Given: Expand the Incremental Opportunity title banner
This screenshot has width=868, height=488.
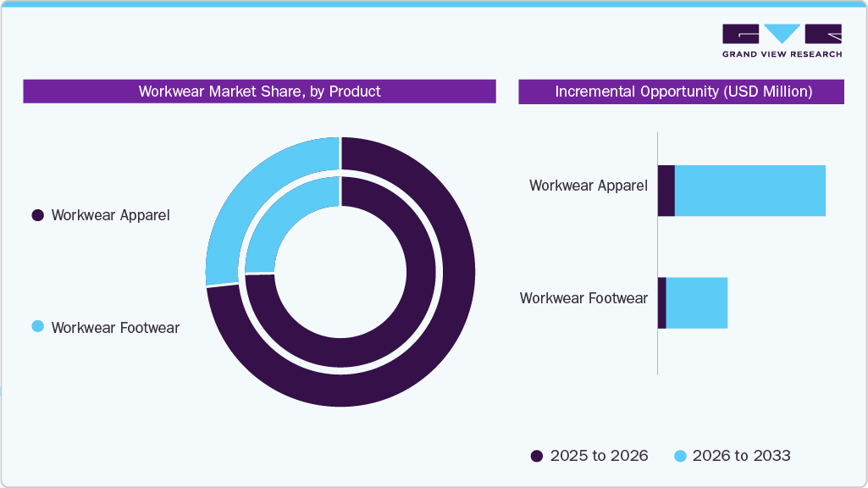Looking at the screenshot, I should pos(681,91).
